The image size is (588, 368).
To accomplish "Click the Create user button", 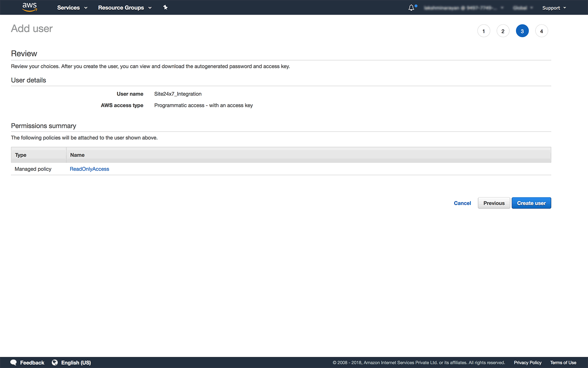I will click(531, 203).
